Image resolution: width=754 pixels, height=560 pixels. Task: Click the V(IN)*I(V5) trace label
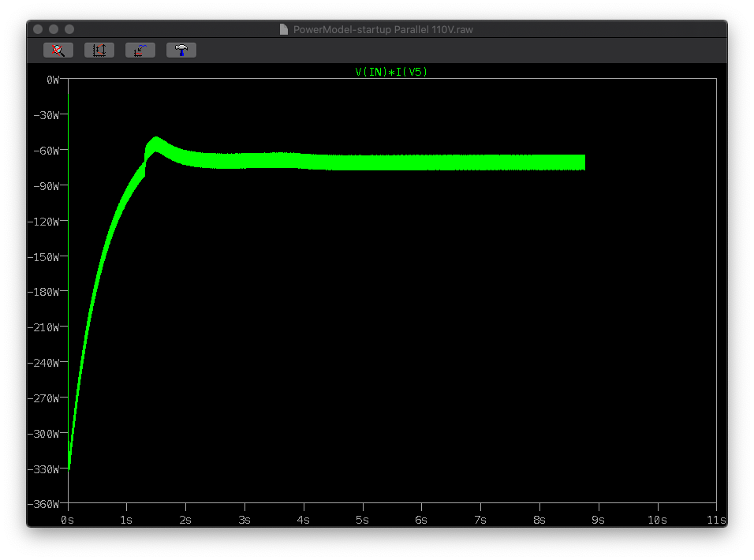click(391, 72)
